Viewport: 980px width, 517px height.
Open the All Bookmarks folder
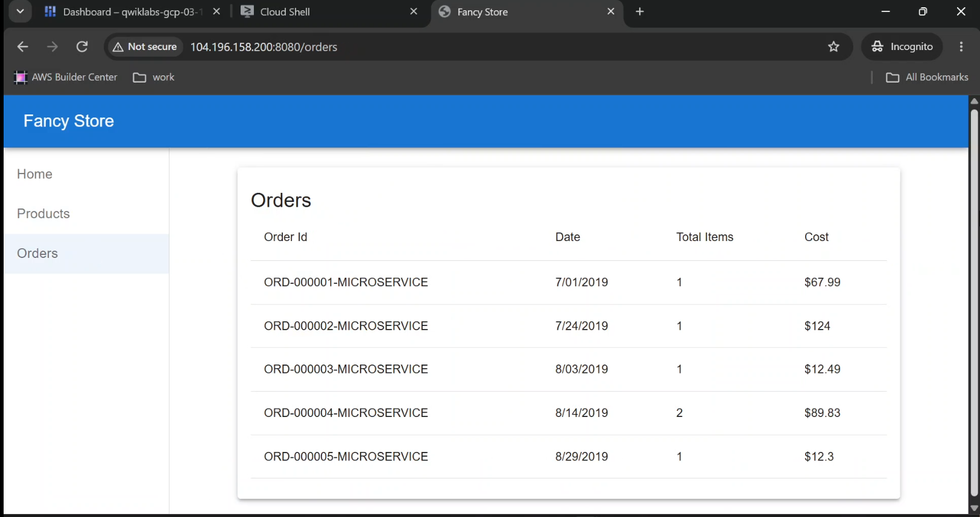click(x=927, y=77)
